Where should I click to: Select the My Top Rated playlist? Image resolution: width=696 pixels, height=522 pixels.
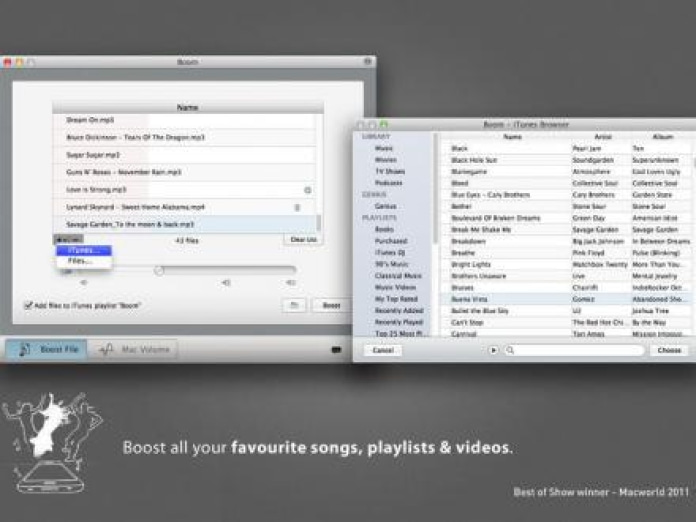click(x=395, y=299)
